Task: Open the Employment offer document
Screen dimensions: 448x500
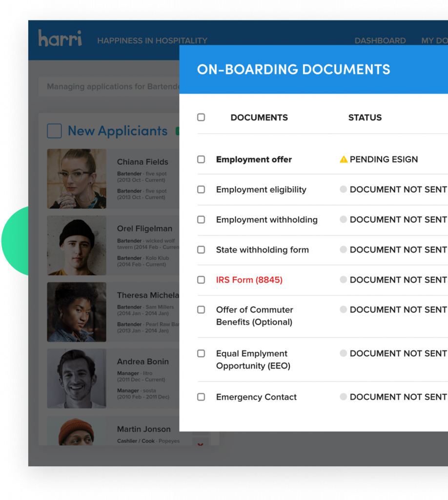Action: 254,159
